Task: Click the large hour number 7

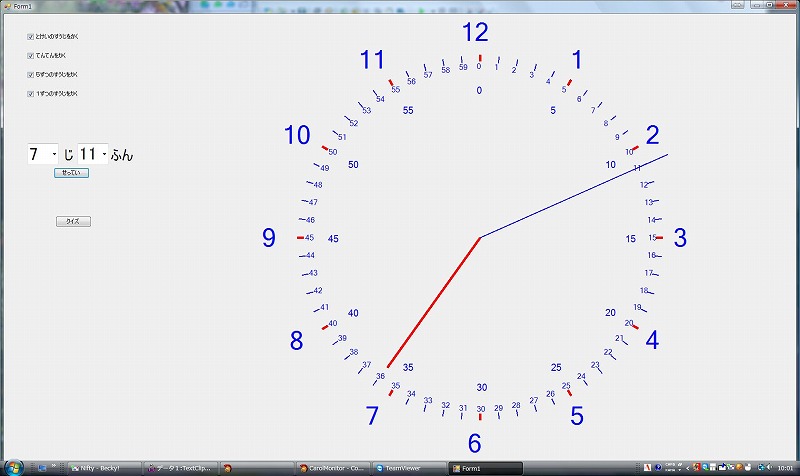Action: pos(372,416)
